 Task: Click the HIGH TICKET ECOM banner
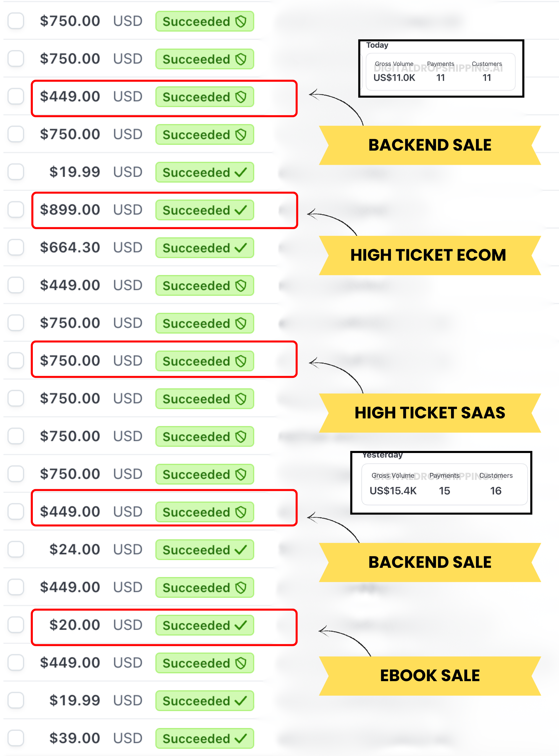(x=428, y=255)
